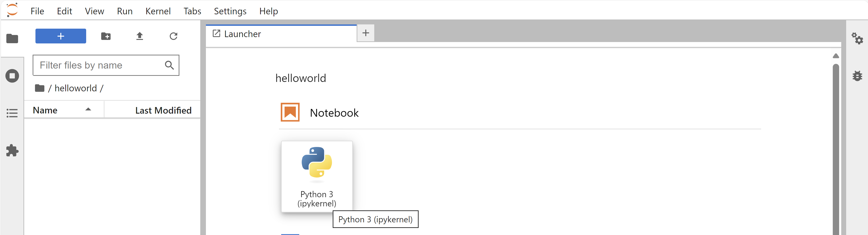Viewport: 868px width, 235px height.
Task: Click the blue New Launcher button
Action: tap(61, 36)
